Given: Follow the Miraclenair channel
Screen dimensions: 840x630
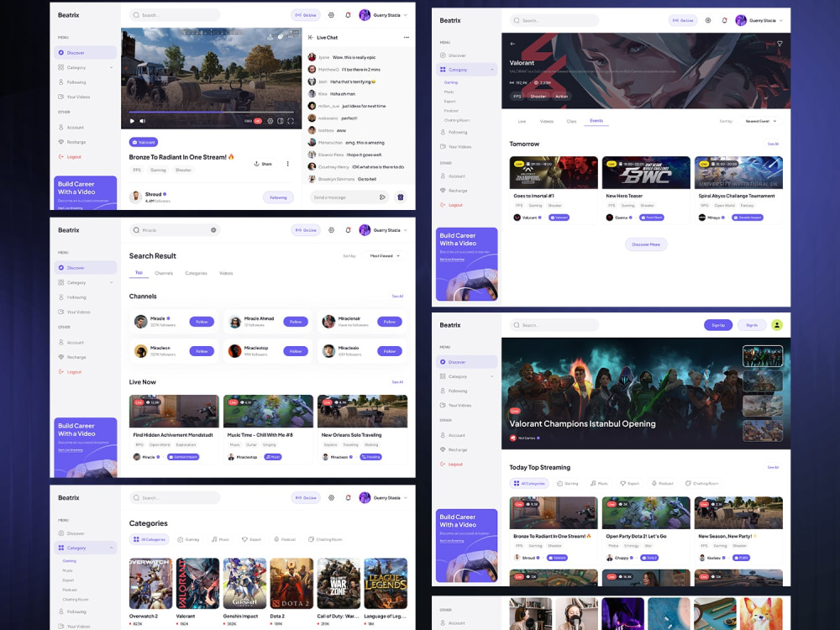Looking at the screenshot, I should (390, 322).
